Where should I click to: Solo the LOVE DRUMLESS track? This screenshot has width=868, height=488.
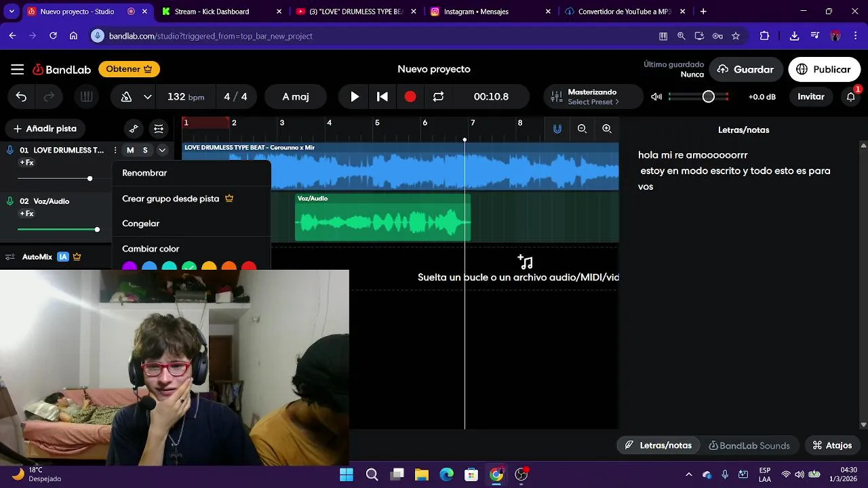pos(145,150)
